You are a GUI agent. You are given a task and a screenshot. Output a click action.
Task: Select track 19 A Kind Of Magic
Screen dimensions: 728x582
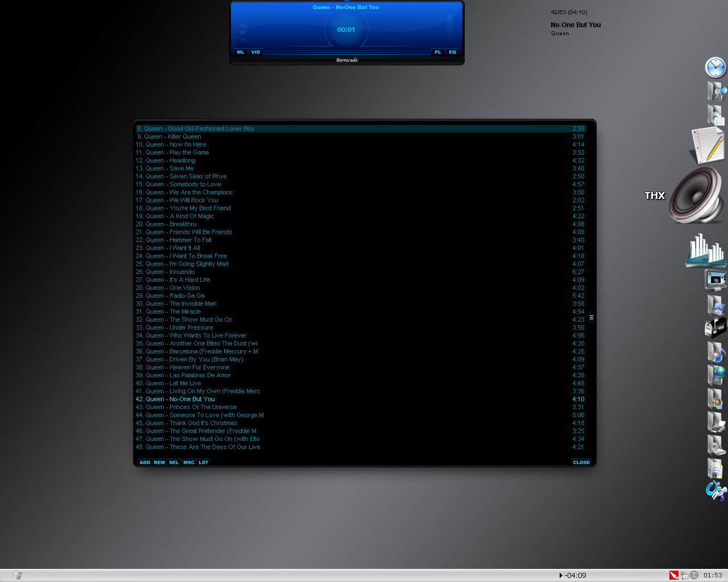pos(361,216)
